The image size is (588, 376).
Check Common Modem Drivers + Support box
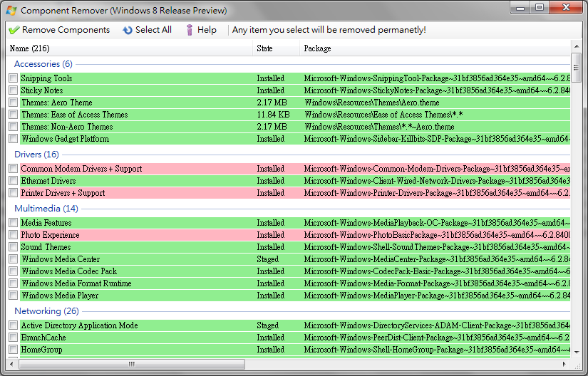click(14, 169)
